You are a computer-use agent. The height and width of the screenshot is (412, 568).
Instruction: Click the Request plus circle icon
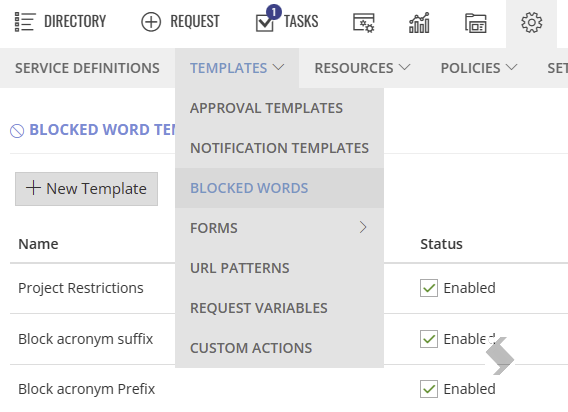151,22
